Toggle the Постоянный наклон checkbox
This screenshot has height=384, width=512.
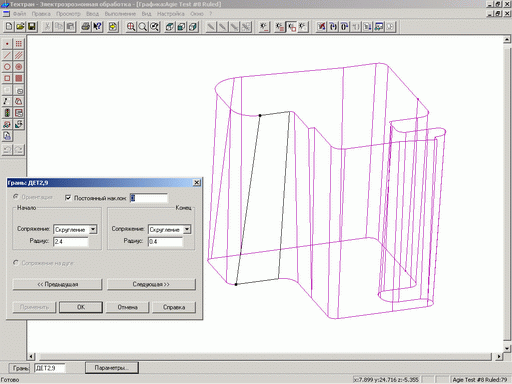coord(68,198)
